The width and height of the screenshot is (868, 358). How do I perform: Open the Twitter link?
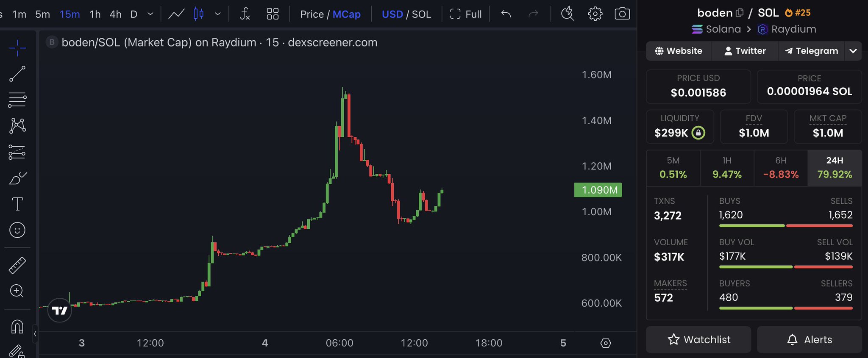tap(745, 51)
